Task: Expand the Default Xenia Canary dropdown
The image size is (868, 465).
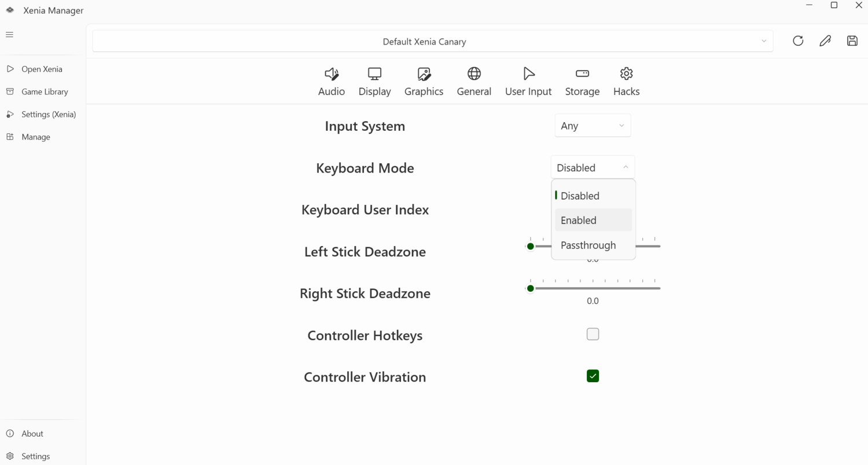Action: pos(432,42)
